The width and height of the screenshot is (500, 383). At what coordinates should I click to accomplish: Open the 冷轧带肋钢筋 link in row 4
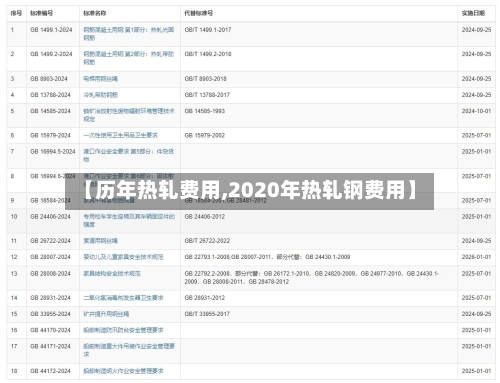point(100,95)
